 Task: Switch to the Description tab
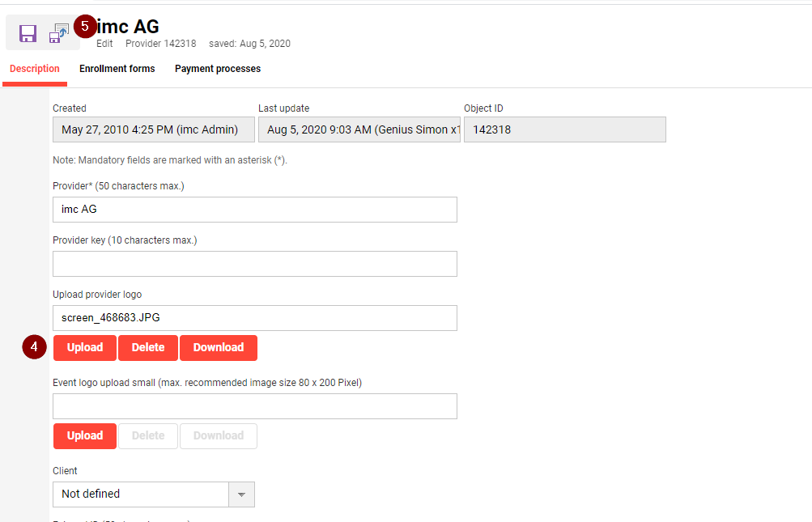coord(35,69)
